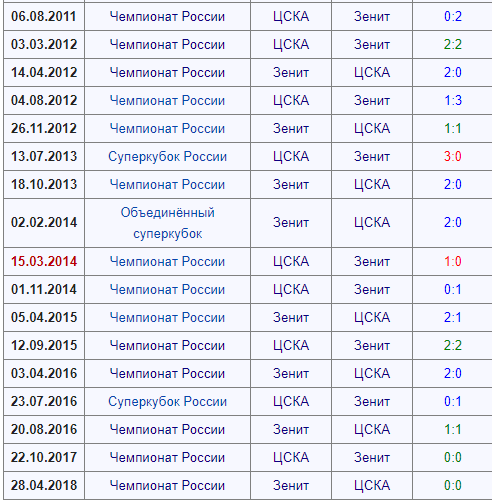Open Чемпионат России link in 05.04.2015 row

coord(167,317)
